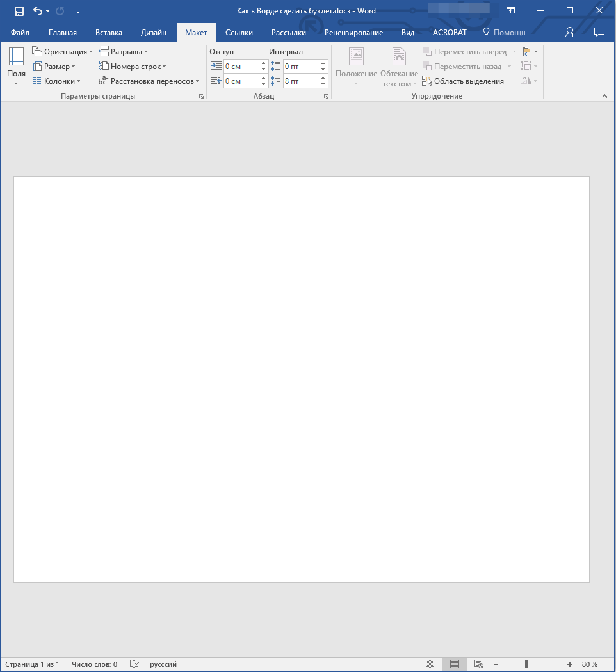Adjust the zoom slider
Image resolution: width=616 pixels, height=672 pixels.
[525, 664]
